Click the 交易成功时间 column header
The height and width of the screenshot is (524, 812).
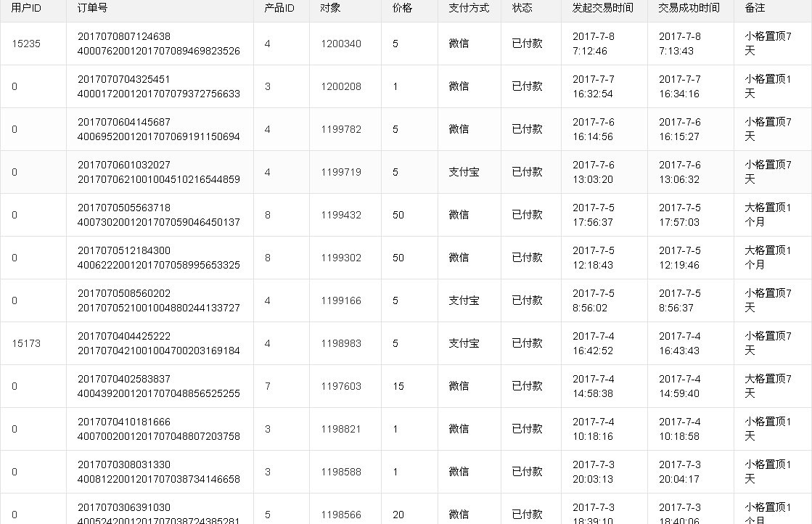689,8
